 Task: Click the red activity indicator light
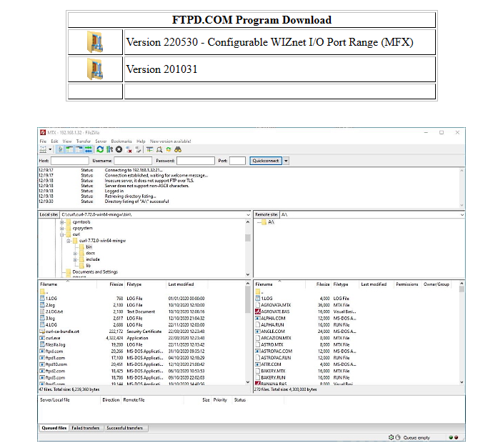tap(457, 437)
